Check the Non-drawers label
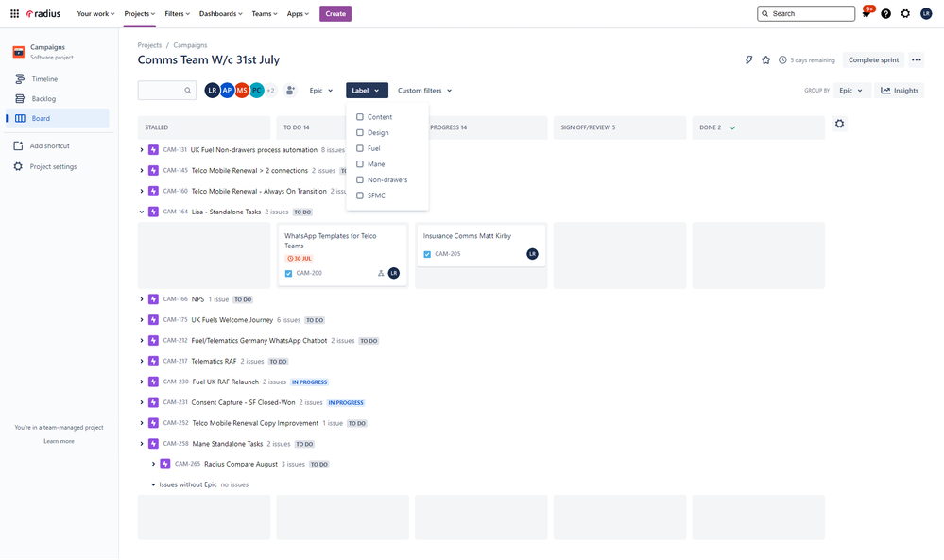Screen dimensions: 944x560 click(359, 179)
